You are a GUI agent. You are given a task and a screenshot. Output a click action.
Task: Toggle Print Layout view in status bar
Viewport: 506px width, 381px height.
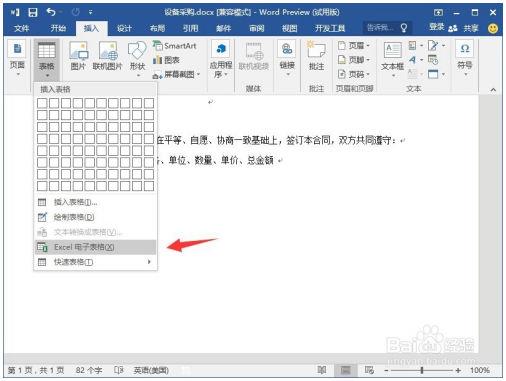tap(346, 370)
